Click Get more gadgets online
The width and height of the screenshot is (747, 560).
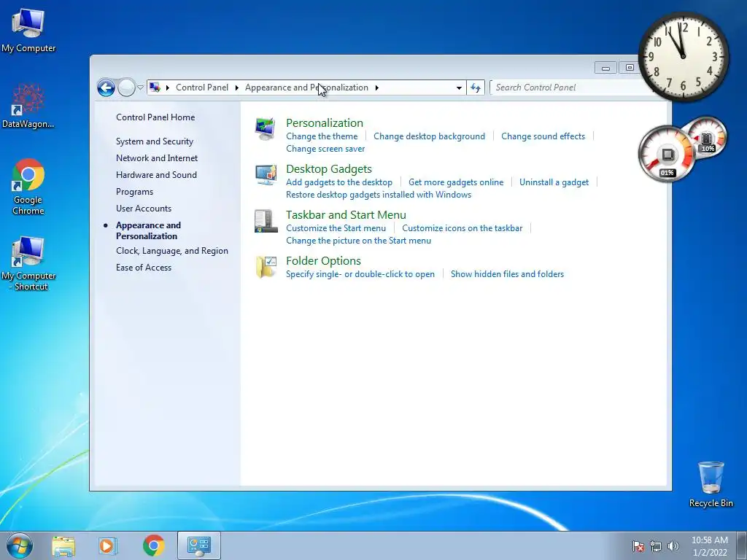[x=456, y=182]
